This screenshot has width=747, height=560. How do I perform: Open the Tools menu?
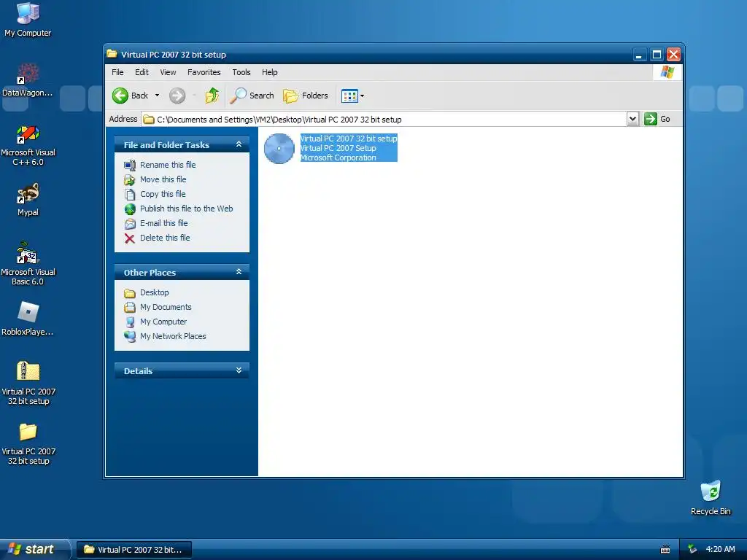pos(241,72)
